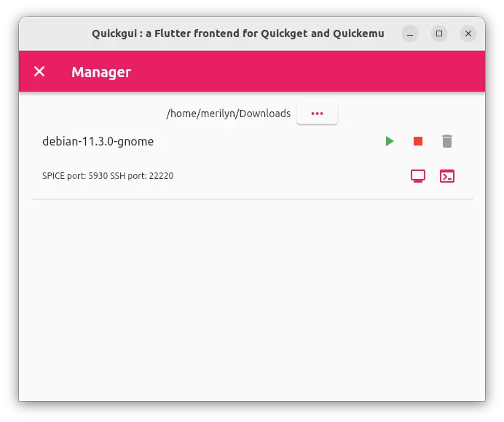
Task: Stop the running debian VM
Action: 418,141
